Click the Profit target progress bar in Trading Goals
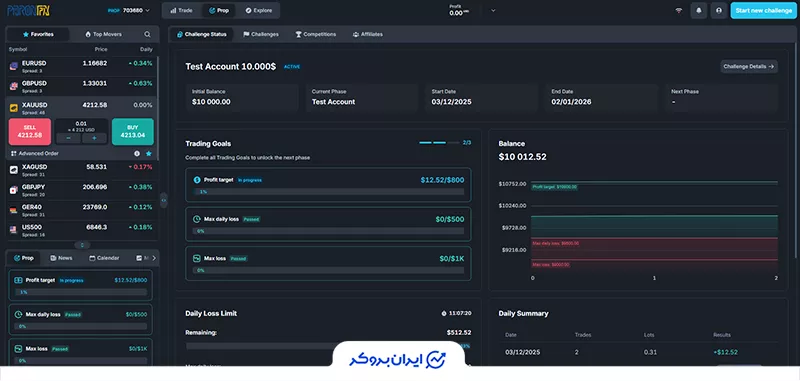Screen dimensions: 800x381 (x=328, y=192)
